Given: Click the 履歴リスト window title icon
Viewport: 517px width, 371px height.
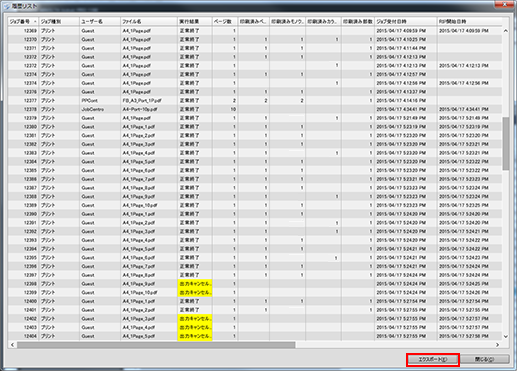Looking at the screenshot, I should (x=7, y=6).
